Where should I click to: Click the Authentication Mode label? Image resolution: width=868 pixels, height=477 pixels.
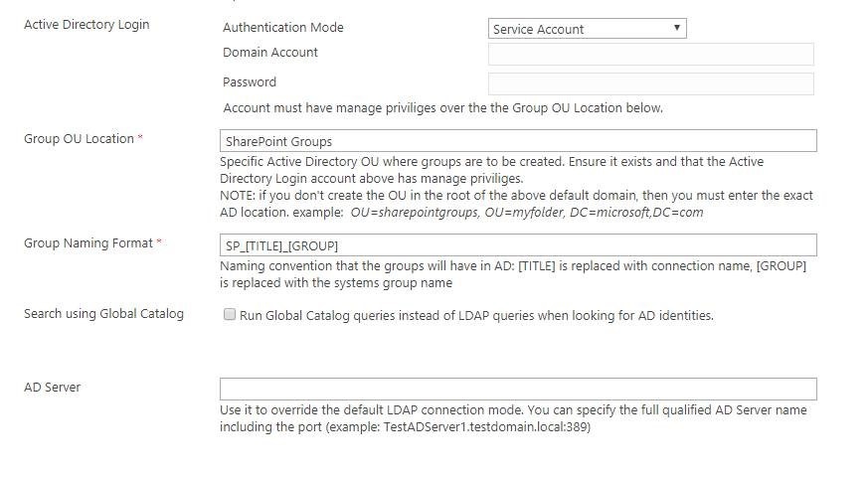(x=282, y=27)
